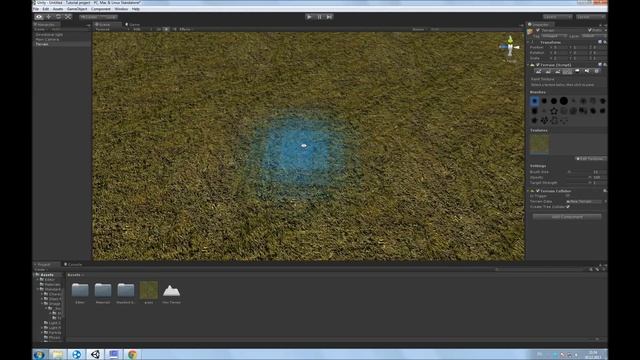Select the Rotate tool in toolbar
The height and width of the screenshot is (360, 640).
(x=58, y=17)
